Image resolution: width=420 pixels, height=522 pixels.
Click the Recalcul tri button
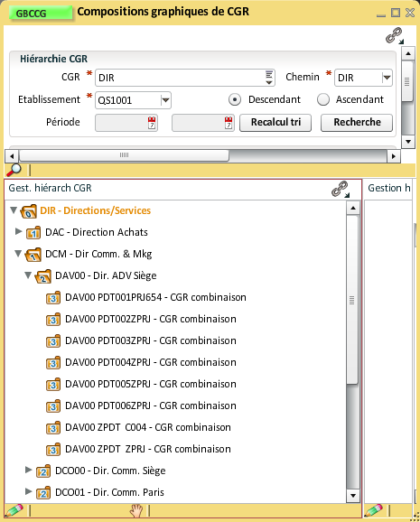coord(275,123)
